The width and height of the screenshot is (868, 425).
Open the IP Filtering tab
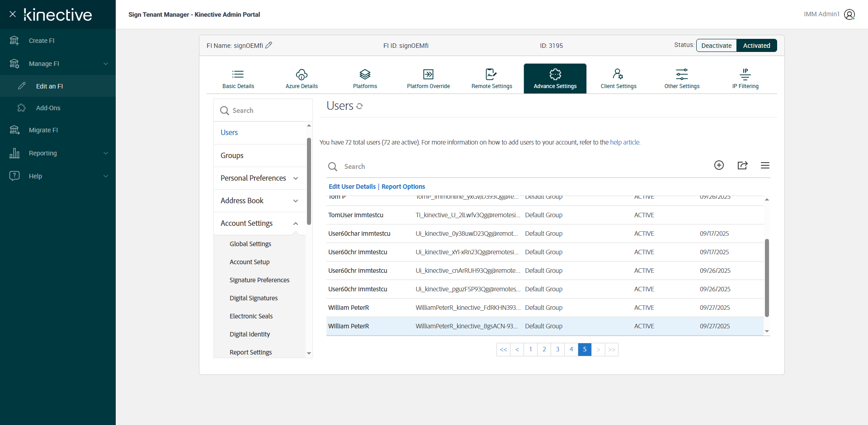[x=745, y=79]
